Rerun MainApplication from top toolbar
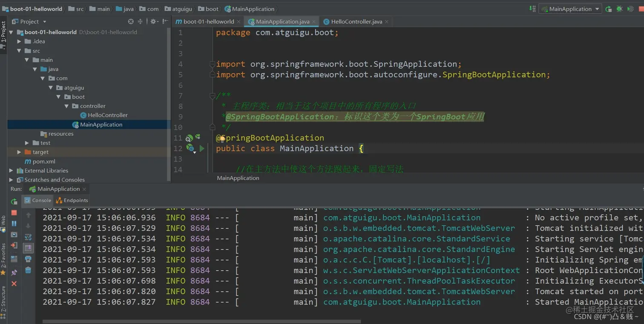The width and height of the screenshot is (644, 324). click(x=609, y=9)
